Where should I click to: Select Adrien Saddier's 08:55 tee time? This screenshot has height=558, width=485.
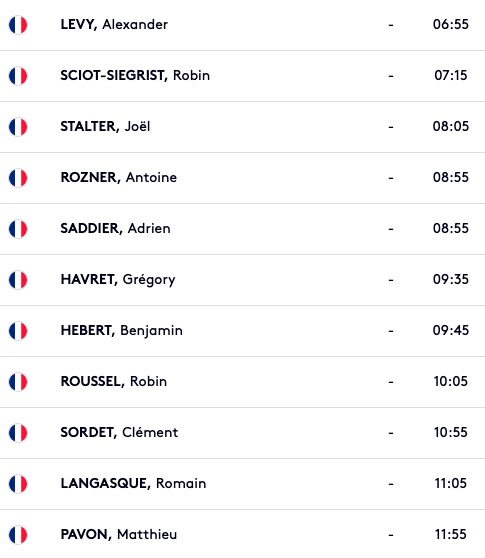(450, 228)
